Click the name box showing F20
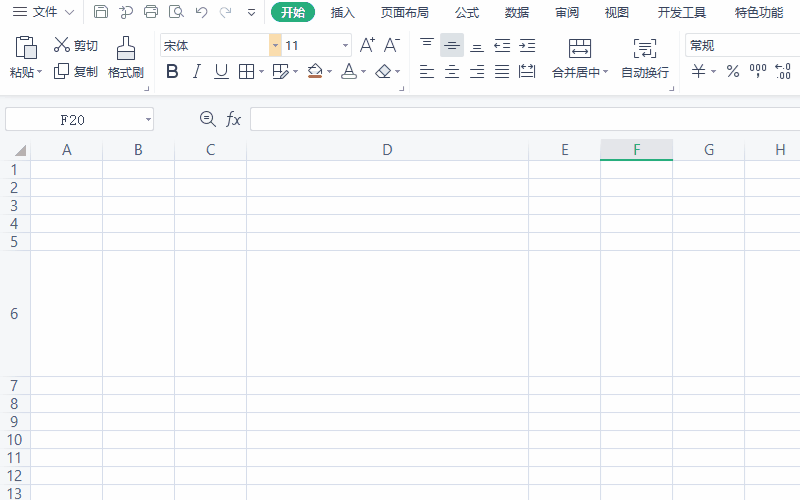 tap(79, 120)
